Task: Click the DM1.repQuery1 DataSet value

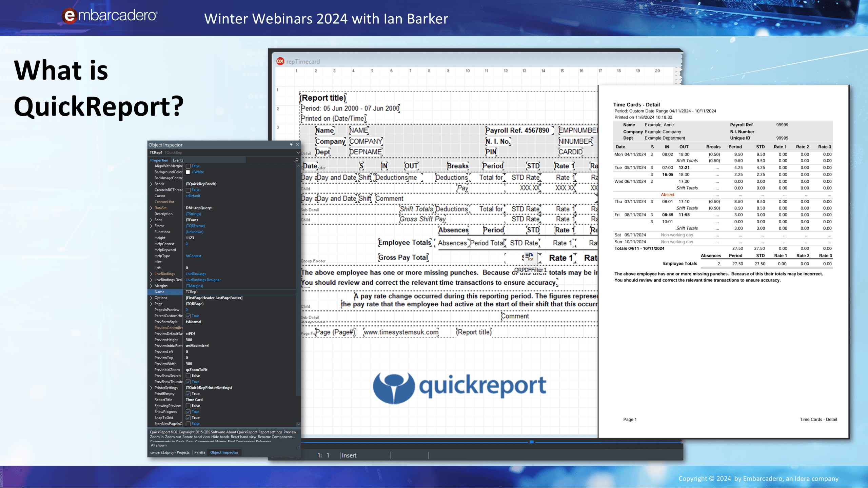Action: click(x=199, y=208)
